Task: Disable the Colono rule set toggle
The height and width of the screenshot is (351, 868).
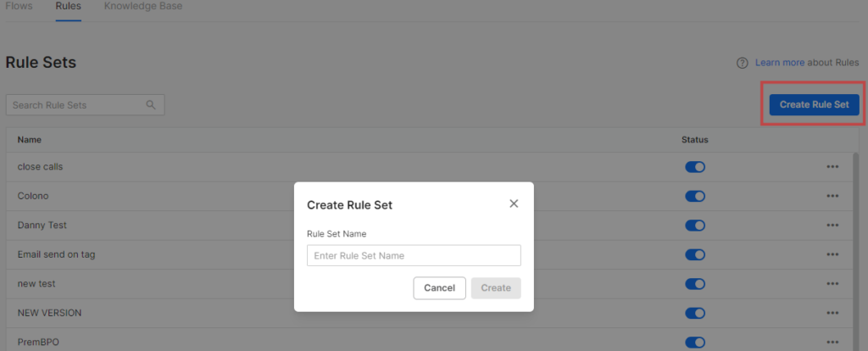Action: [x=695, y=196]
